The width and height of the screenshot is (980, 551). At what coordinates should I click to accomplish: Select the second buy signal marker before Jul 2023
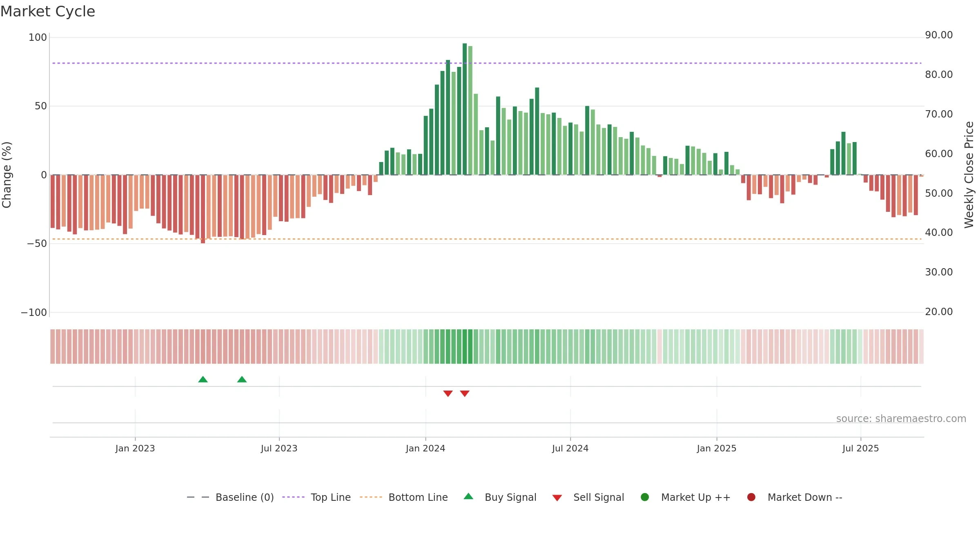tap(242, 380)
